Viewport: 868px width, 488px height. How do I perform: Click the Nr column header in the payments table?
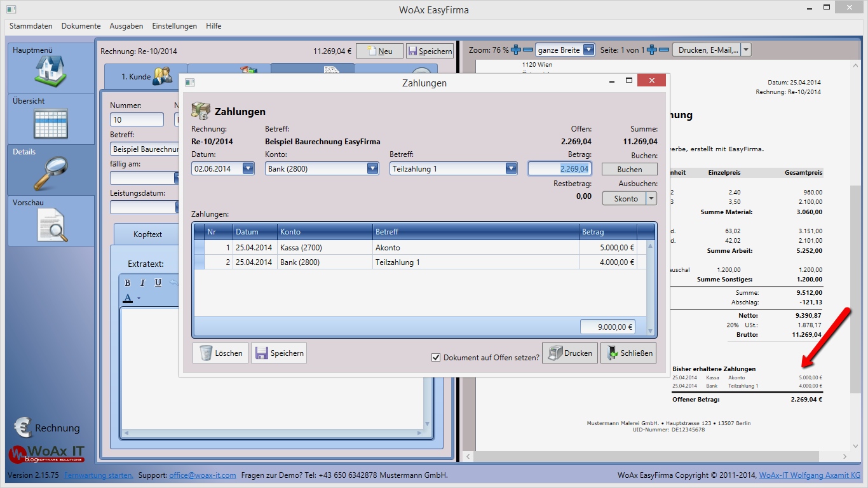(x=219, y=232)
